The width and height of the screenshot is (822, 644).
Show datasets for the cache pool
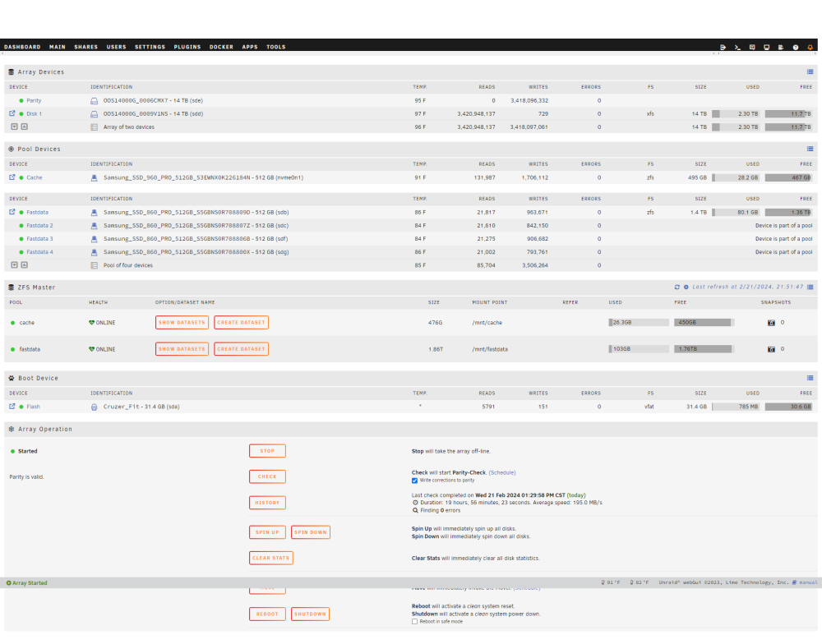click(182, 322)
